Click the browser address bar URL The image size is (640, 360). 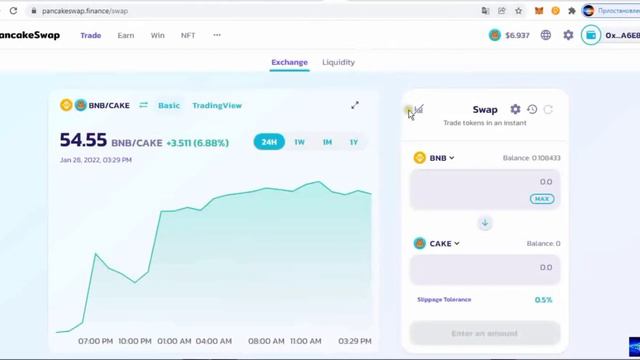(85, 11)
